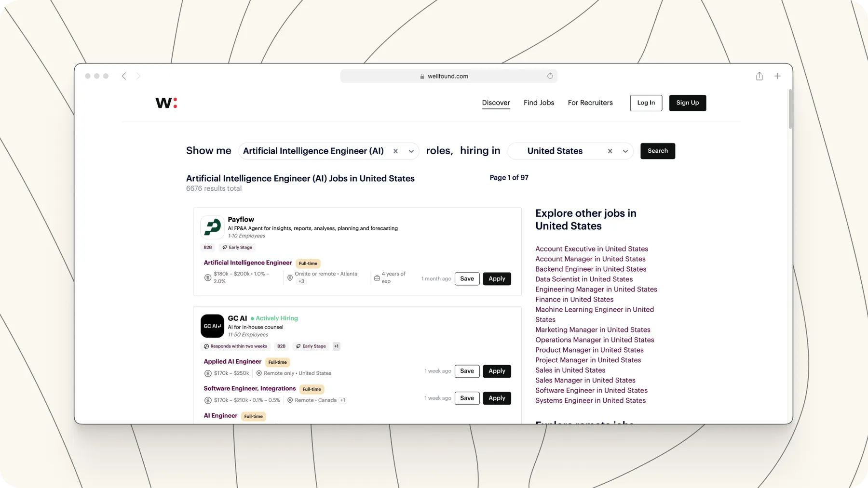
Task: Open Backend Engineer in United States link
Action: [591, 269]
